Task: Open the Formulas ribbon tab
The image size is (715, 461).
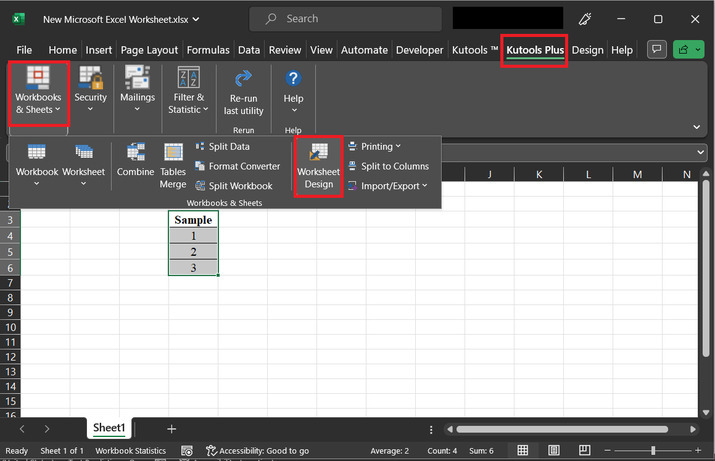Action: [207, 50]
